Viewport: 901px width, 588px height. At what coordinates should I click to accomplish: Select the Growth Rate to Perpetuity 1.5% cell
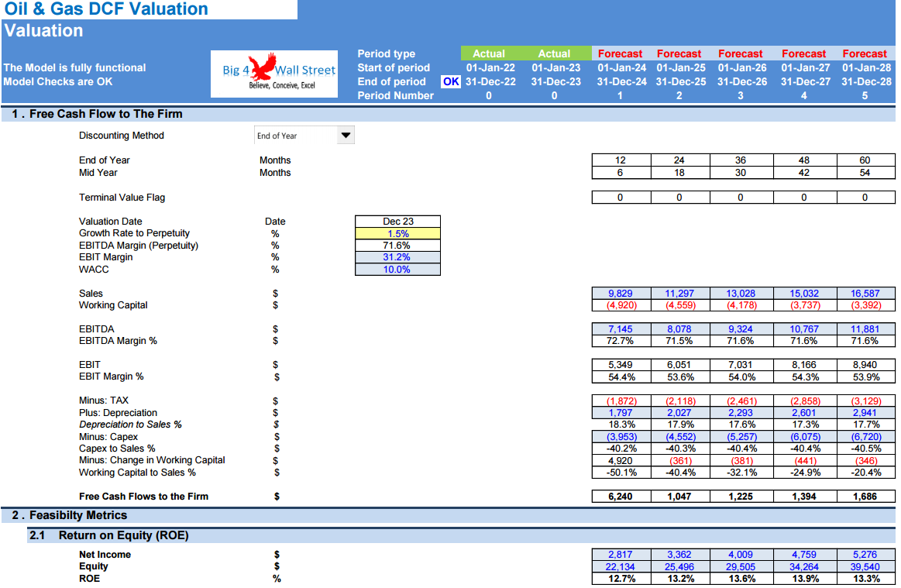[397, 233]
